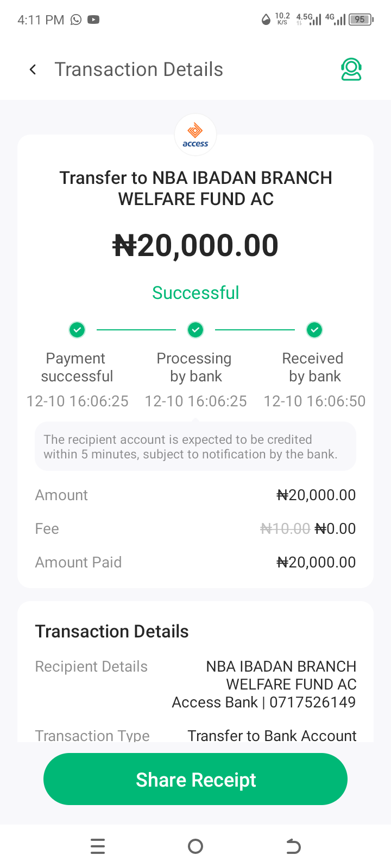Tap the Access Bank logo
The image size is (391, 868).
pyautogui.click(x=195, y=135)
